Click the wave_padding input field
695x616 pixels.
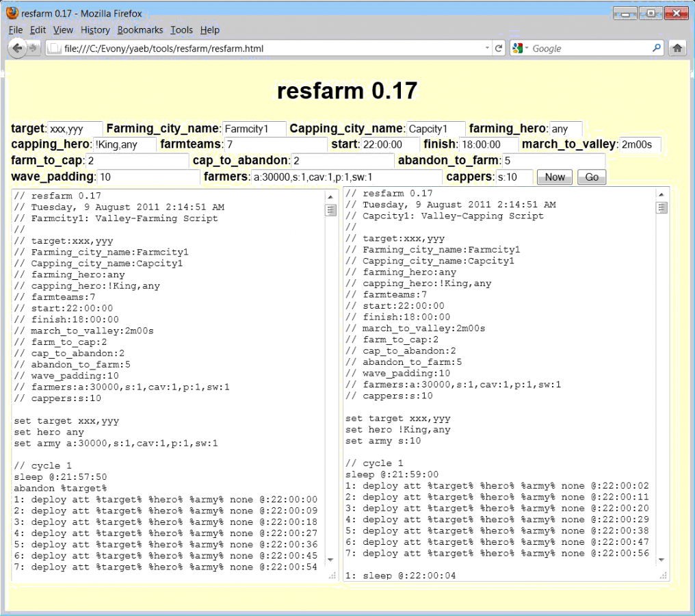pyautogui.click(x=148, y=177)
